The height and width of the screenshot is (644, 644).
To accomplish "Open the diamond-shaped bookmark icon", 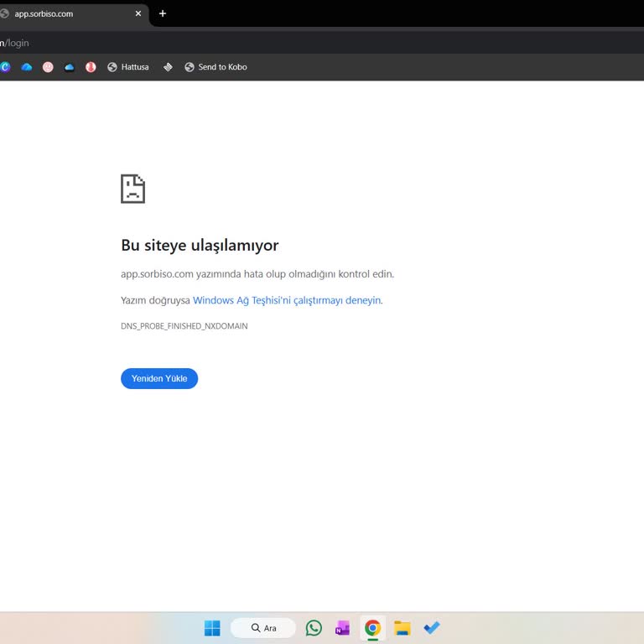I will pos(168,67).
